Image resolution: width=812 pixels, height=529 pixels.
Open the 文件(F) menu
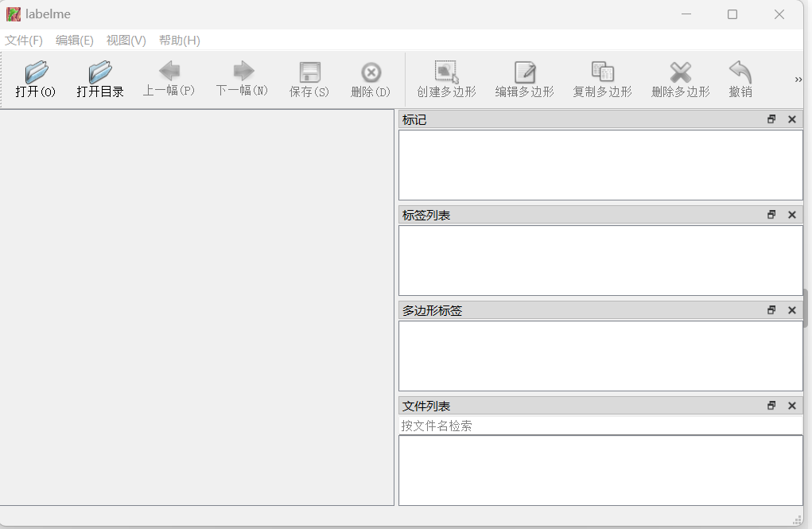click(24, 41)
